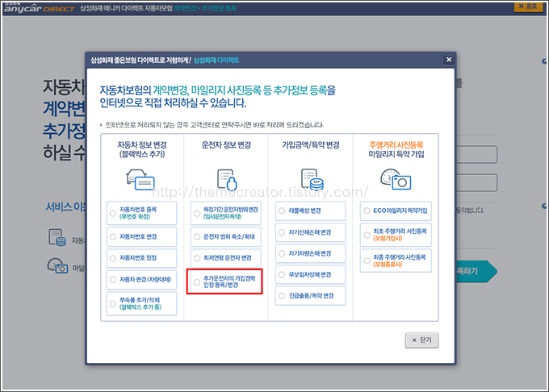
Task: Click the 계약변경 + 추가정보 등록 header text
Action: [x=205, y=8]
